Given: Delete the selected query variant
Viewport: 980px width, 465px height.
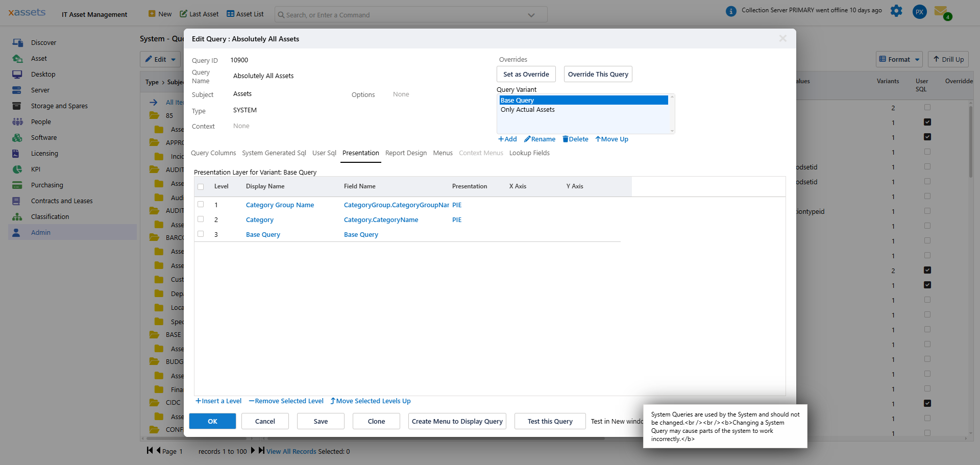Looking at the screenshot, I should (x=575, y=139).
